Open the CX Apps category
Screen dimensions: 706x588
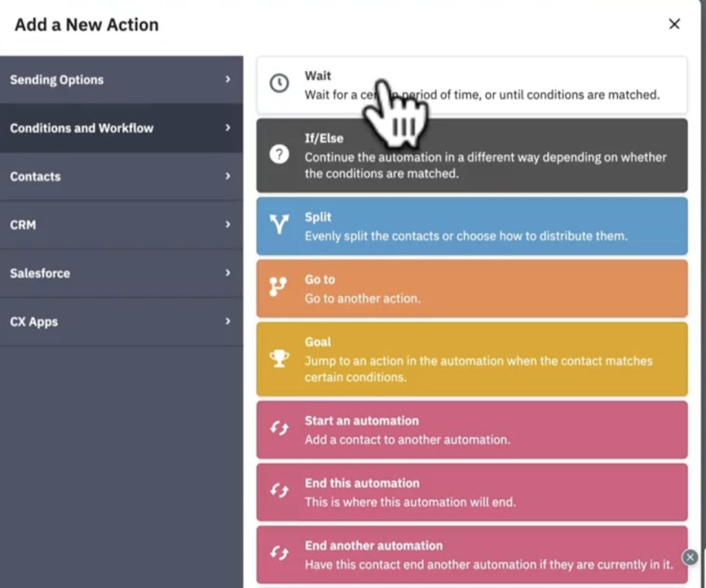34,322
